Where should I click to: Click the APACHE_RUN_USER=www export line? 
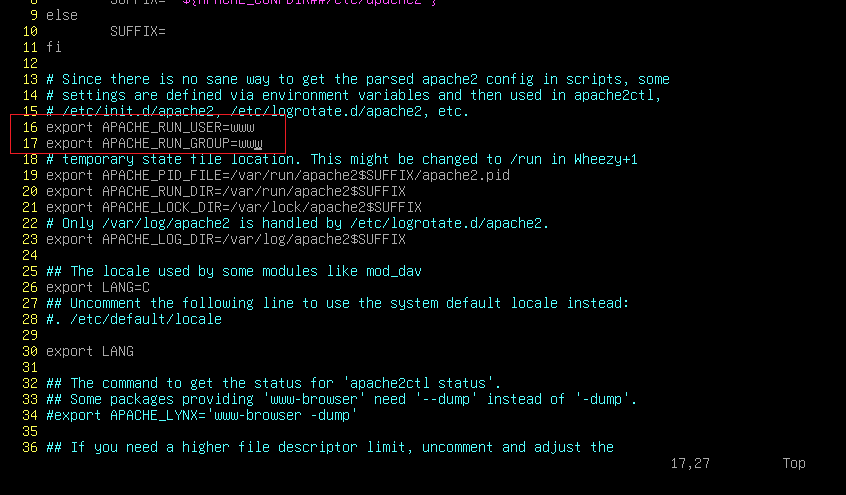point(150,127)
